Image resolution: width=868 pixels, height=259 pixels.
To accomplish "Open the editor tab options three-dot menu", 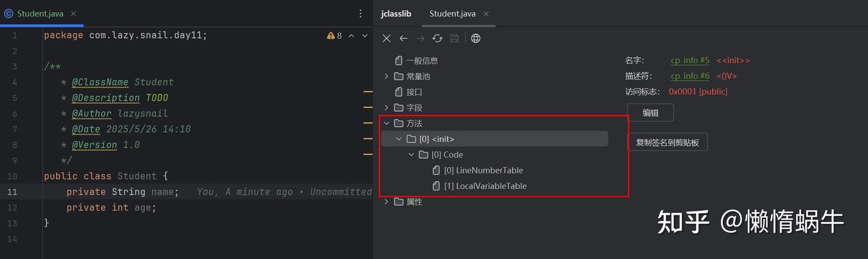I will click(x=360, y=13).
